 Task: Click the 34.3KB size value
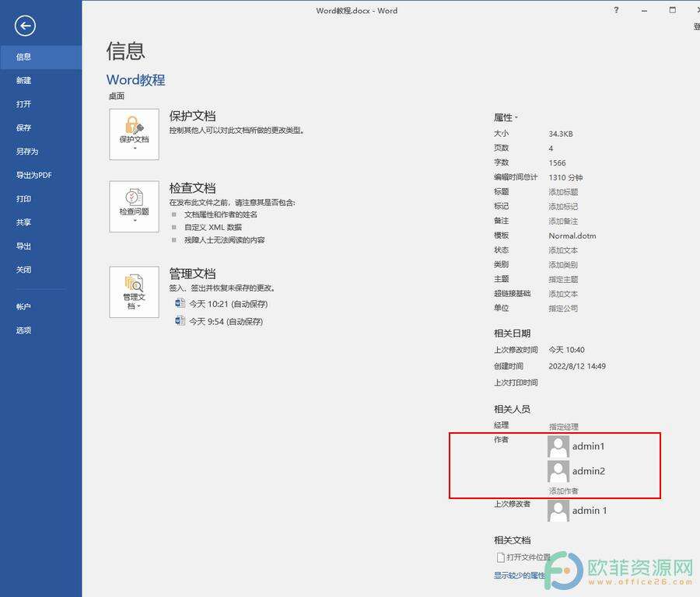(561, 134)
